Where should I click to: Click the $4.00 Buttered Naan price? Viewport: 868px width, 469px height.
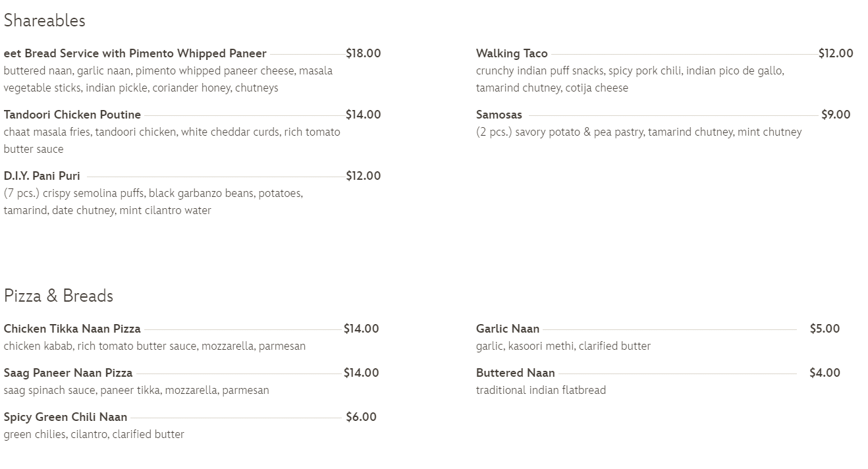(825, 373)
